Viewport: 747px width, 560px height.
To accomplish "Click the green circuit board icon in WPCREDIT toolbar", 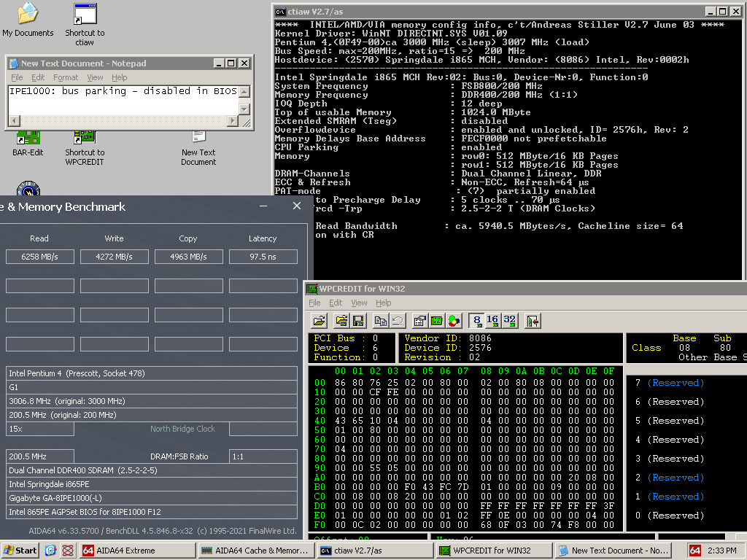I will click(437, 321).
